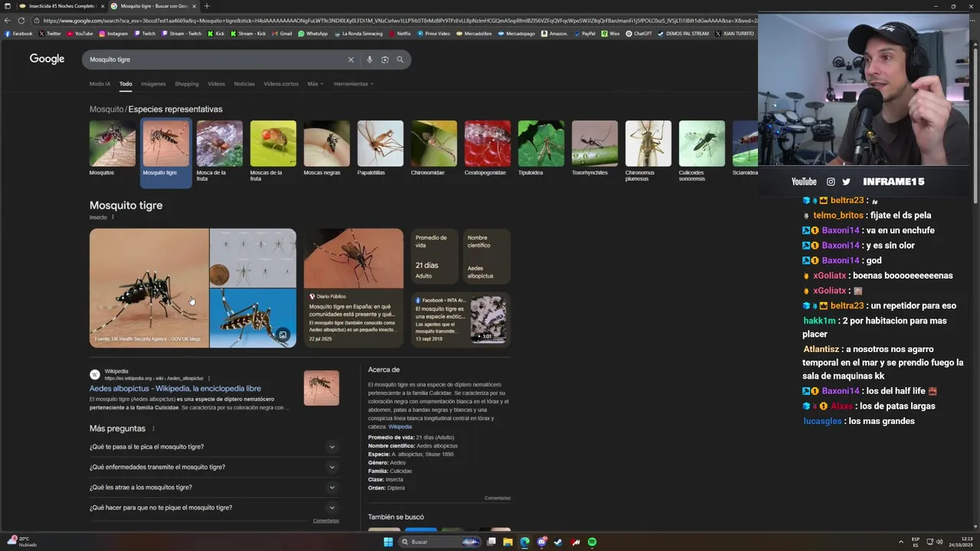Switch to Insecticida 45 Noches browser tab
This screenshot has width=980, height=551.
pyautogui.click(x=60, y=6)
